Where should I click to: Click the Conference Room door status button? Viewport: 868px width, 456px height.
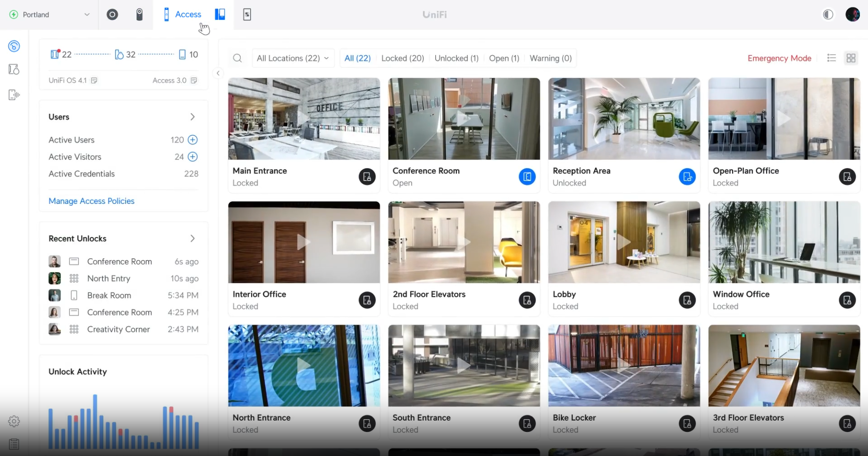click(x=527, y=177)
